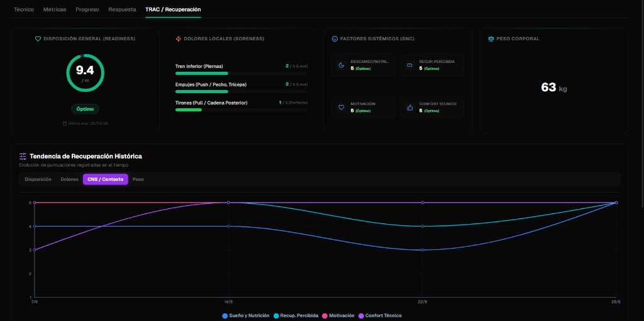The image size is (644, 321).
Task: Click the Última eval date text
Action: (88, 123)
